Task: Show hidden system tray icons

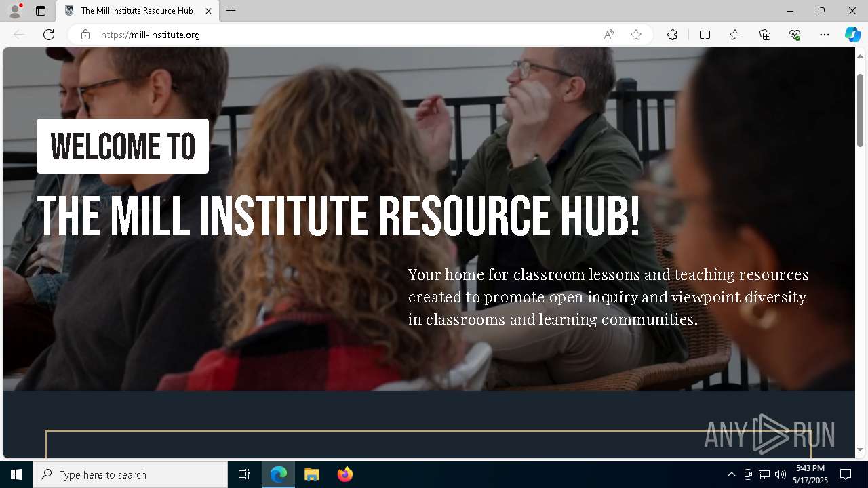Action: click(x=731, y=474)
